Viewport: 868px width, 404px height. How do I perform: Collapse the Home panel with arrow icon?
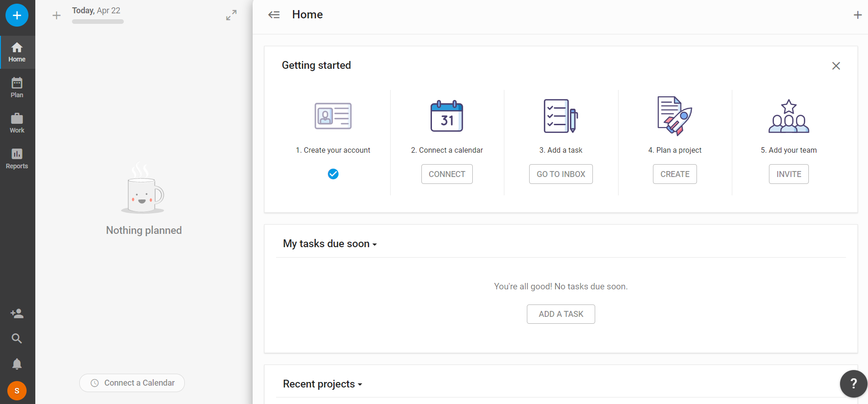coord(274,15)
